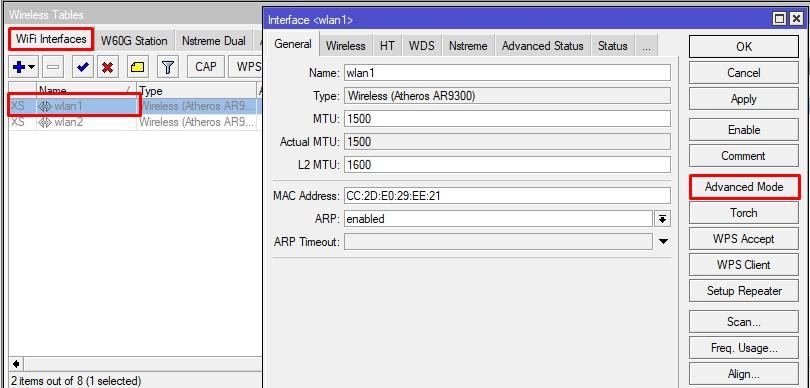Open the more tabs '...' button

tap(646, 45)
